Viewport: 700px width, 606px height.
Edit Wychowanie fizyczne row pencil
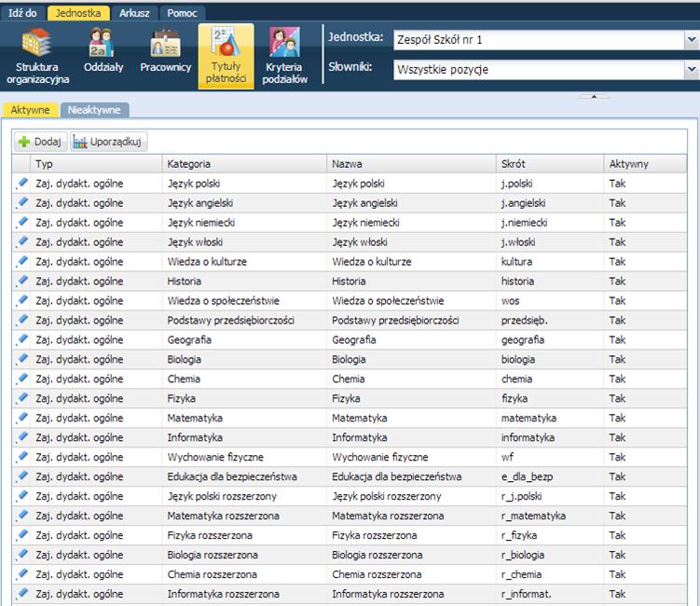21,457
